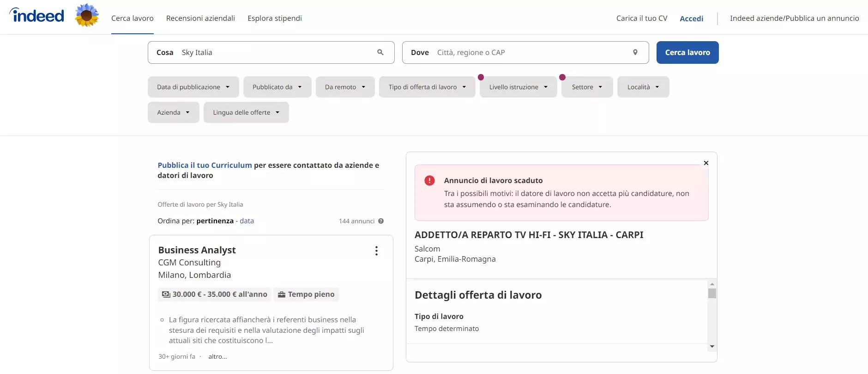Click the Salcom company name
Viewport: 868px width, 374px height.
pos(428,249)
